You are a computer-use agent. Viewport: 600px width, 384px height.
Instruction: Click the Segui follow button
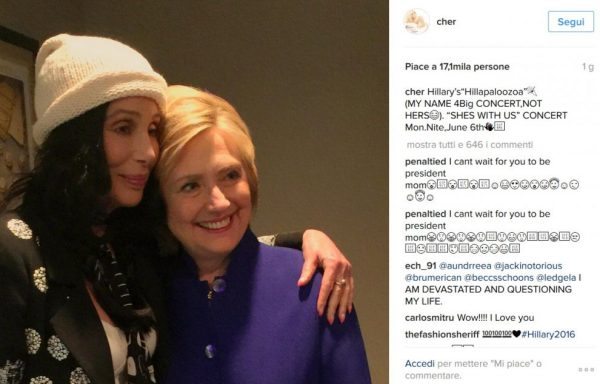pyautogui.click(x=571, y=22)
